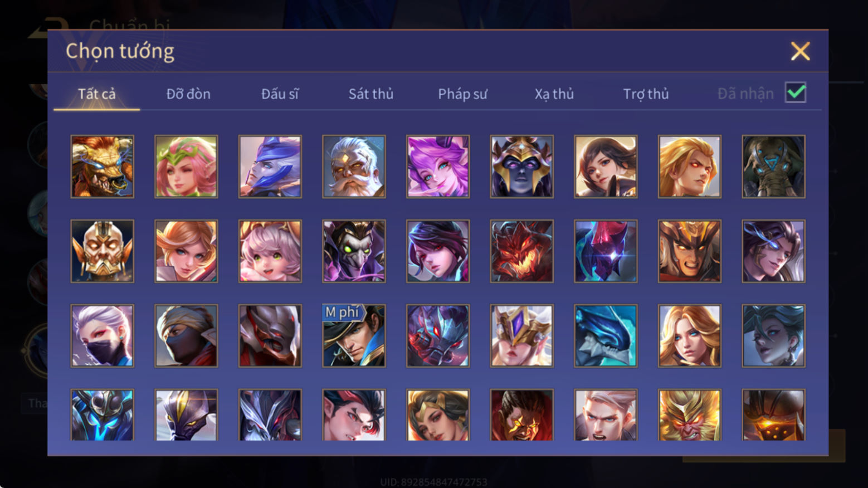Select the blue shark creature hero
The height and width of the screenshot is (488, 868).
(606, 335)
